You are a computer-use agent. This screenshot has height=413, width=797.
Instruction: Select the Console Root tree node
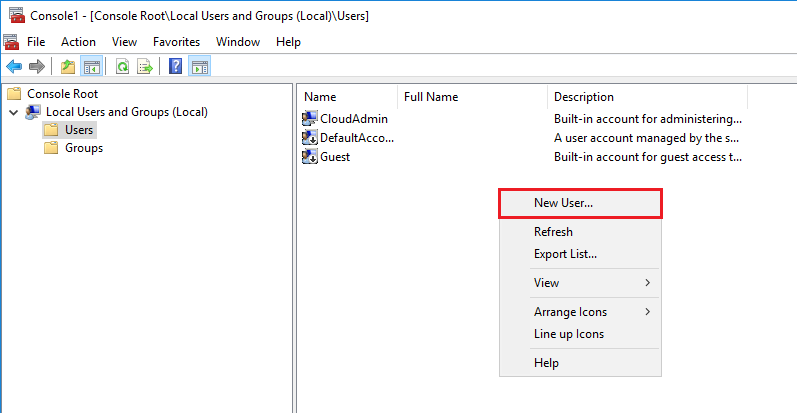[x=62, y=94]
